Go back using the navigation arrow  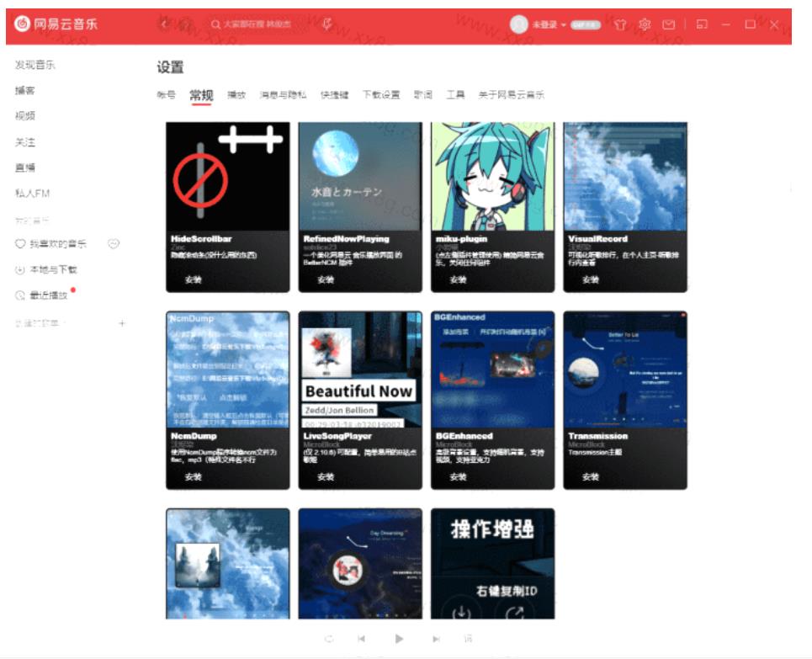(165, 24)
